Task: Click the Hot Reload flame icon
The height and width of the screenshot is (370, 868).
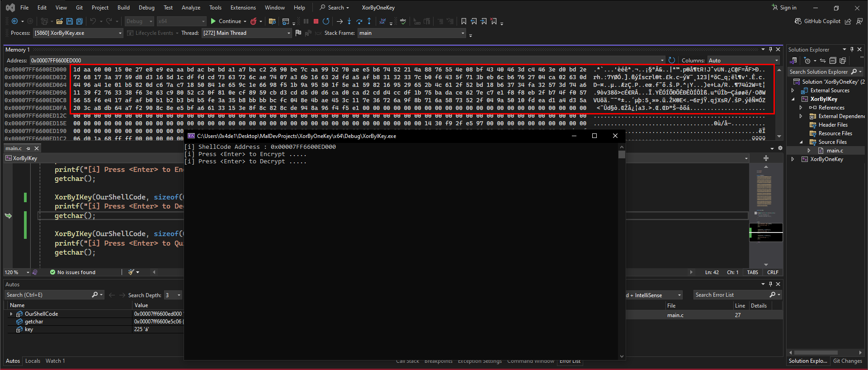Action: coord(254,21)
